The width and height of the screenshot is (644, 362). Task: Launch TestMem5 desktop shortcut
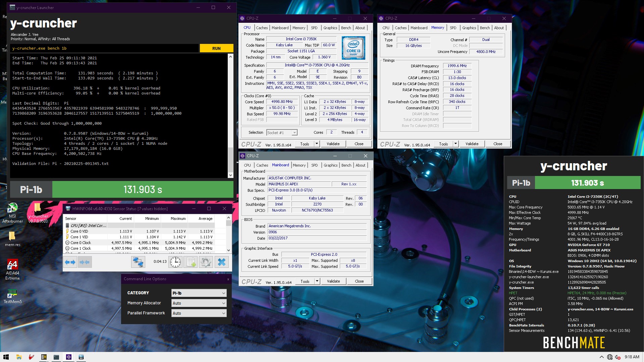coord(12,296)
